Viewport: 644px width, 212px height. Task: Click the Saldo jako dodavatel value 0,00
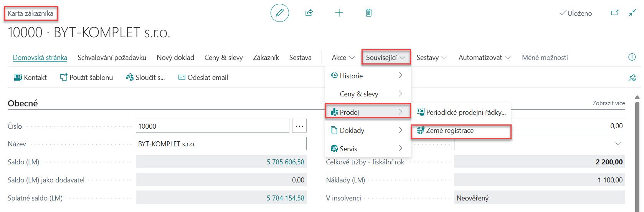point(298,180)
